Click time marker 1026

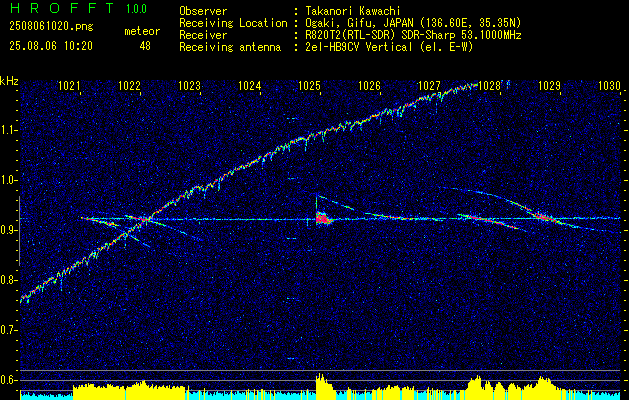pyautogui.click(x=369, y=85)
